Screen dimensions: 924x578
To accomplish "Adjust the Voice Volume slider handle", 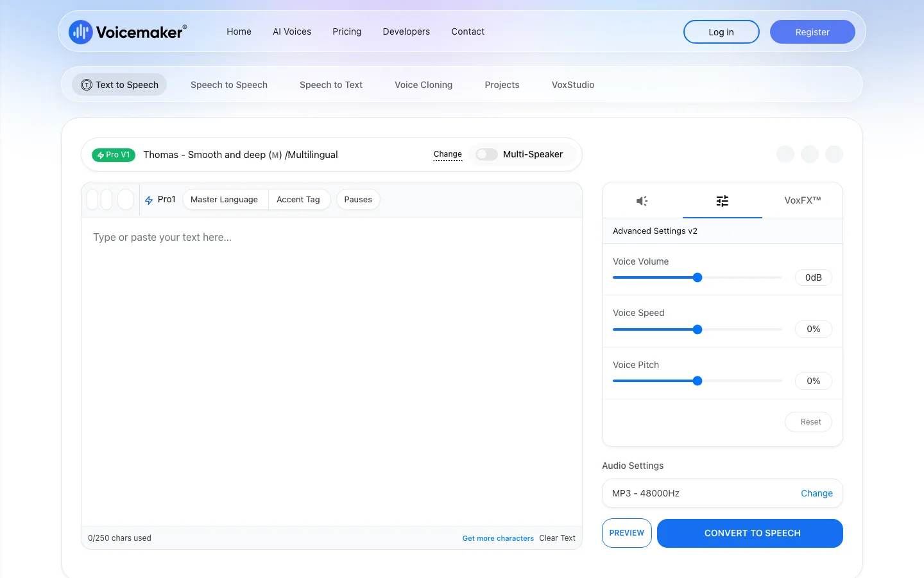I will (x=697, y=277).
